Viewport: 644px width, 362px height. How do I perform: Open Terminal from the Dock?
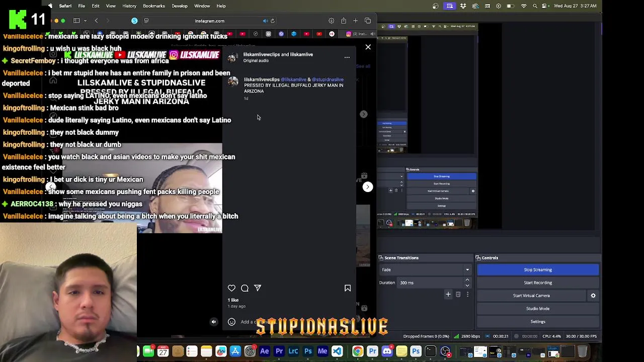pos(430,351)
